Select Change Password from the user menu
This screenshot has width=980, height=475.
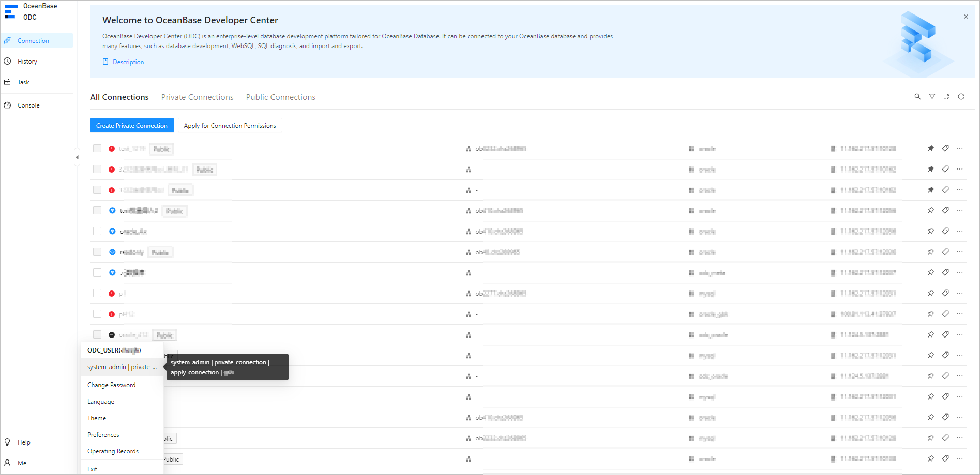[111, 385]
